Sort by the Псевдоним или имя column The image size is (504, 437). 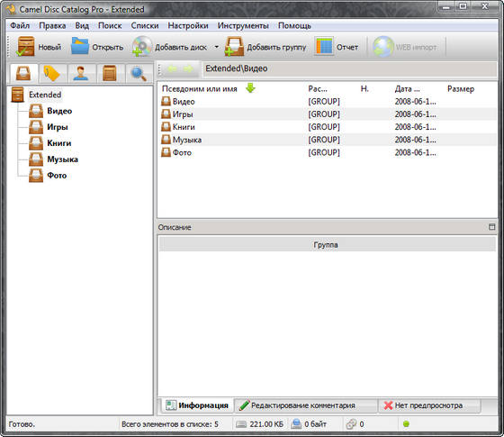point(200,89)
